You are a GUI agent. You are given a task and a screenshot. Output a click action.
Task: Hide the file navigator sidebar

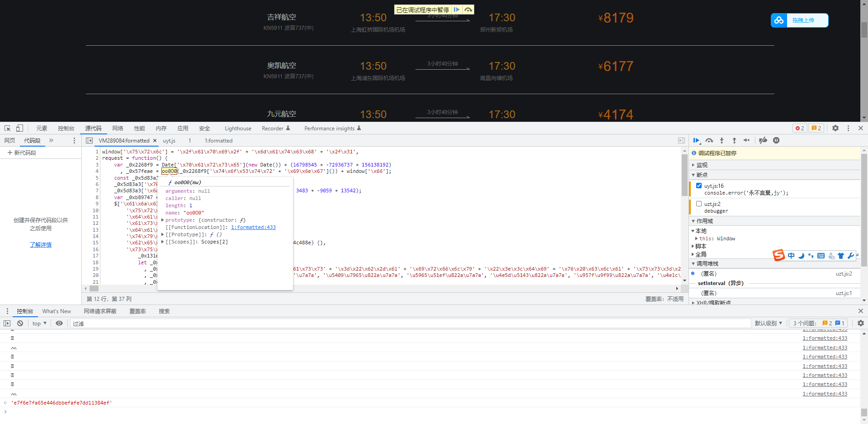click(89, 141)
